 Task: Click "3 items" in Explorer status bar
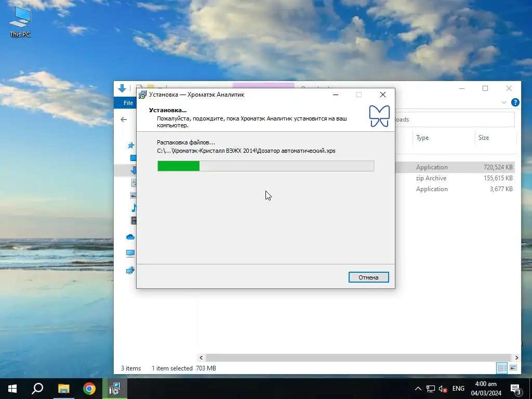tap(131, 368)
